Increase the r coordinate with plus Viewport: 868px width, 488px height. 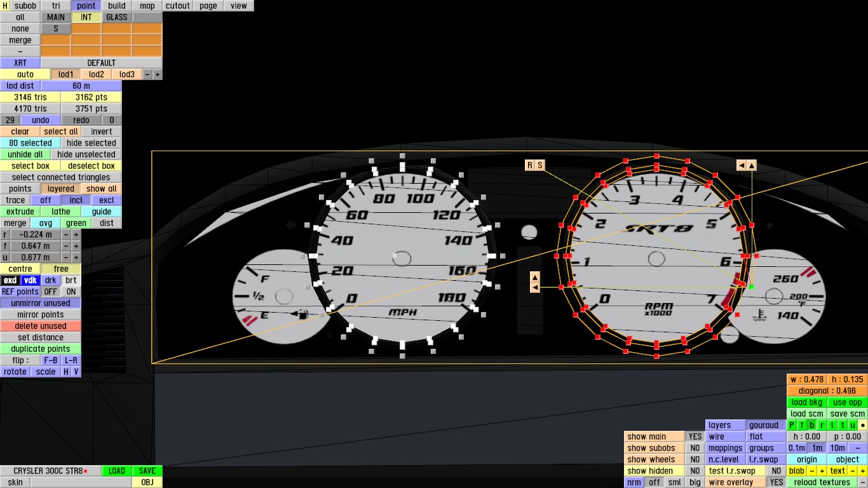[x=76, y=234]
